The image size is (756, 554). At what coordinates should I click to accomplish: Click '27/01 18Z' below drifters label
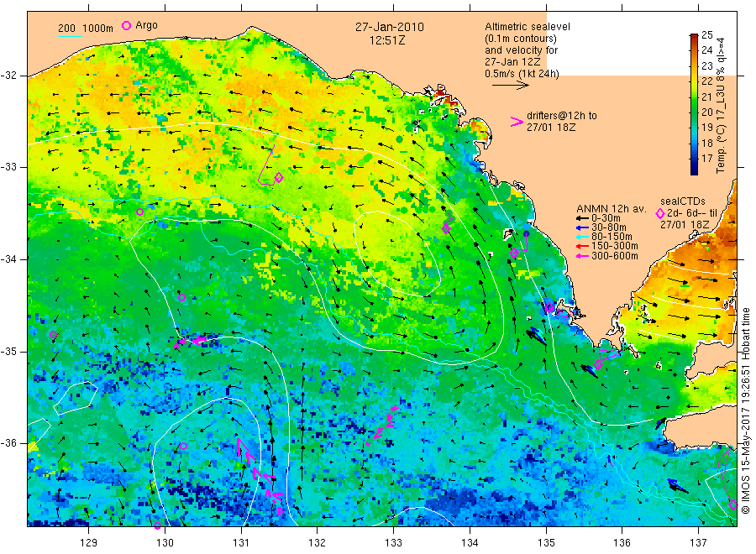click(551, 128)
